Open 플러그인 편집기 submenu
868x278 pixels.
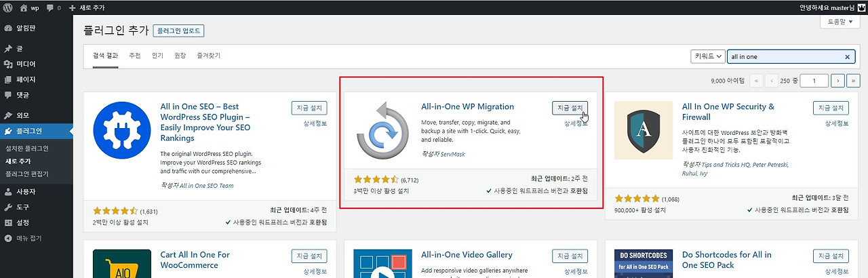point(27,174)
